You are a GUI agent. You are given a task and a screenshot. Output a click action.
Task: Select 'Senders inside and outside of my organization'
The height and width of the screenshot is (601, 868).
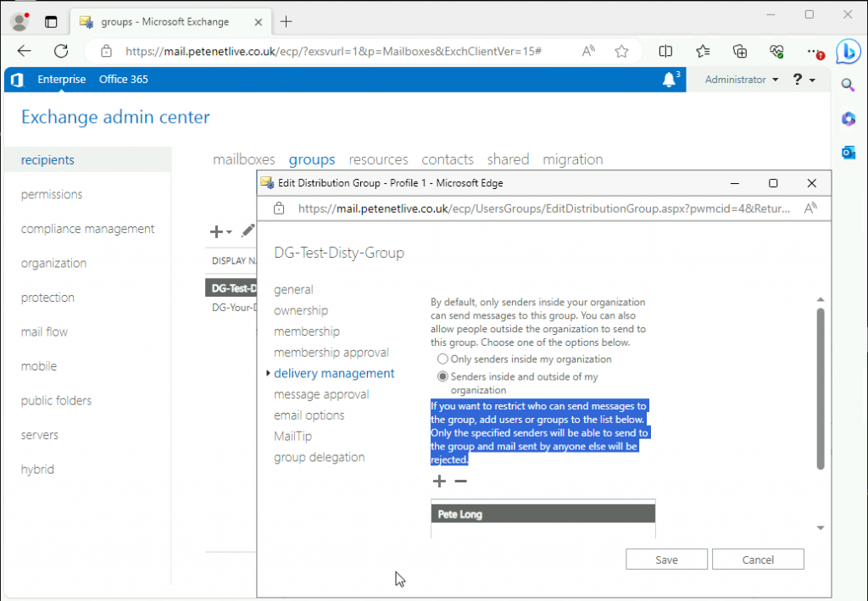pyautogui.click(x=442, y=376)
